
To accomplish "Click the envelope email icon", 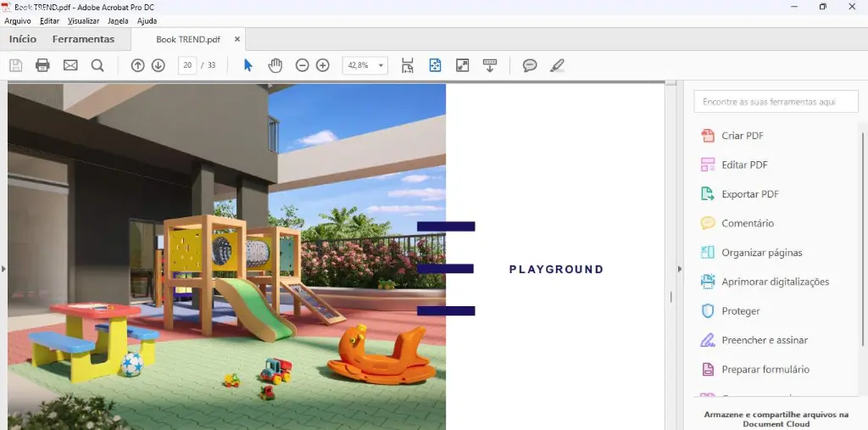I will (x=70, y=65).
